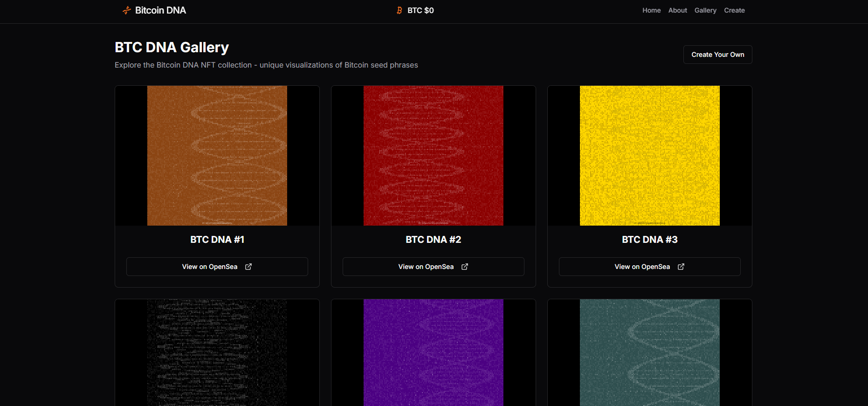Click the BTC DNA Gallery heading
The width and height of the screenshot is (868, 406).
click(172, 48)
